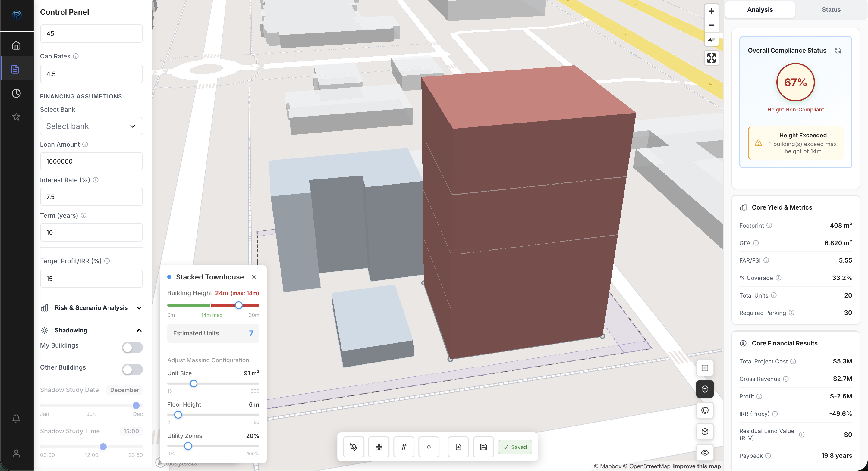
Task: Collapse the Shadowing section
Action: pos(139,330)
